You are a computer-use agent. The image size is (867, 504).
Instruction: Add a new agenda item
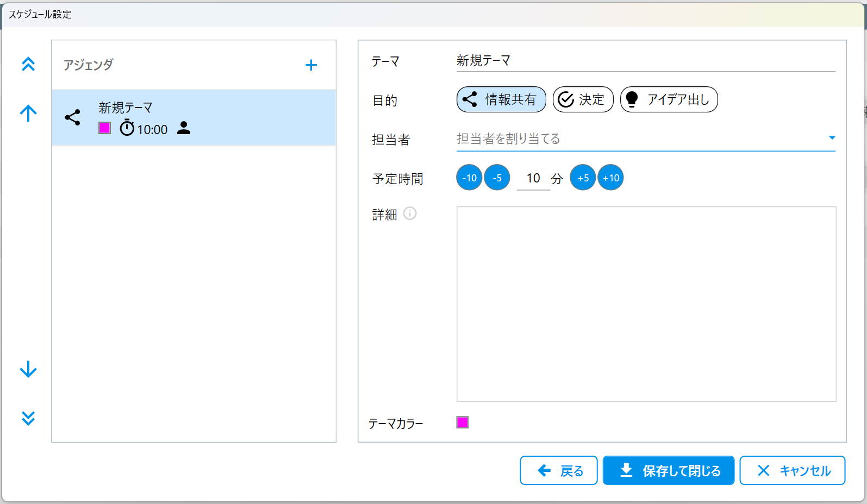point(311,65)
